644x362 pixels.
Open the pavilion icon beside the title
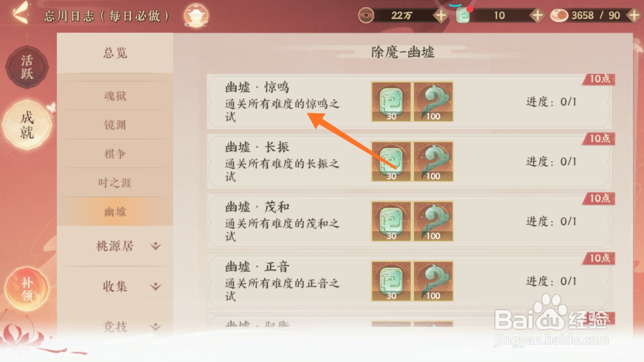(x=196, y=16)
